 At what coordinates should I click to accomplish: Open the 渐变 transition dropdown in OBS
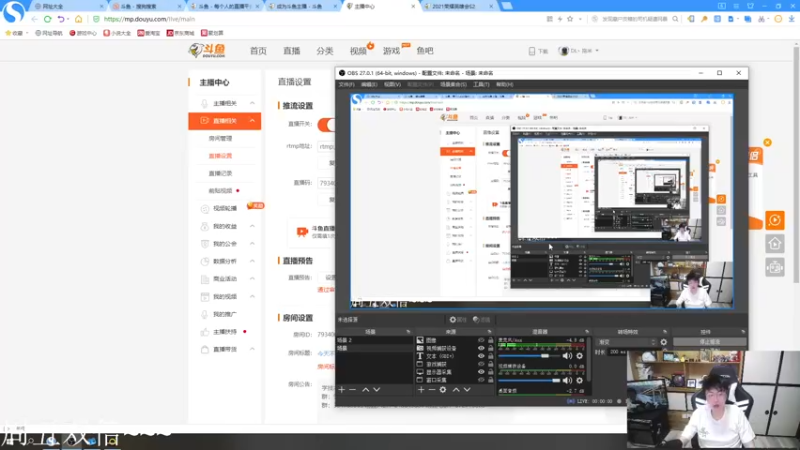[627, 342]
